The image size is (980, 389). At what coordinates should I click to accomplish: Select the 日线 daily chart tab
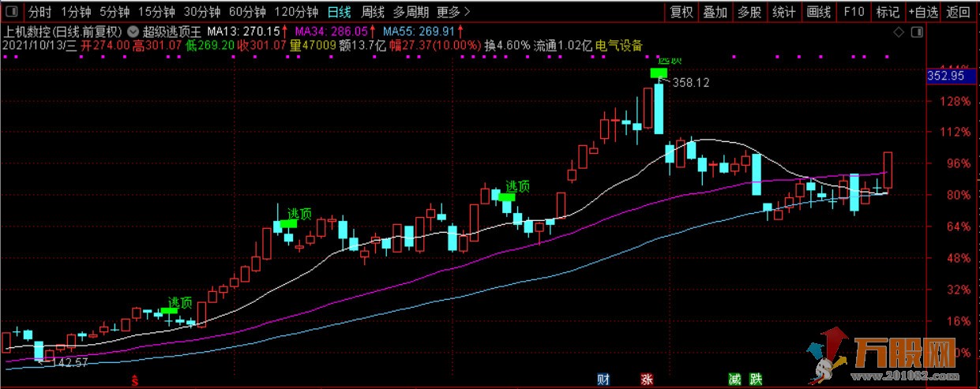340,12
